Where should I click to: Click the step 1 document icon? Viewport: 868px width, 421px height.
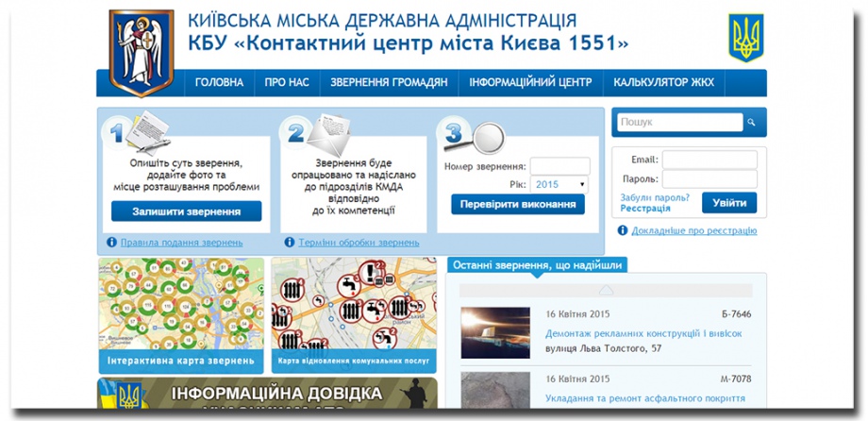[x=147, y=132]
